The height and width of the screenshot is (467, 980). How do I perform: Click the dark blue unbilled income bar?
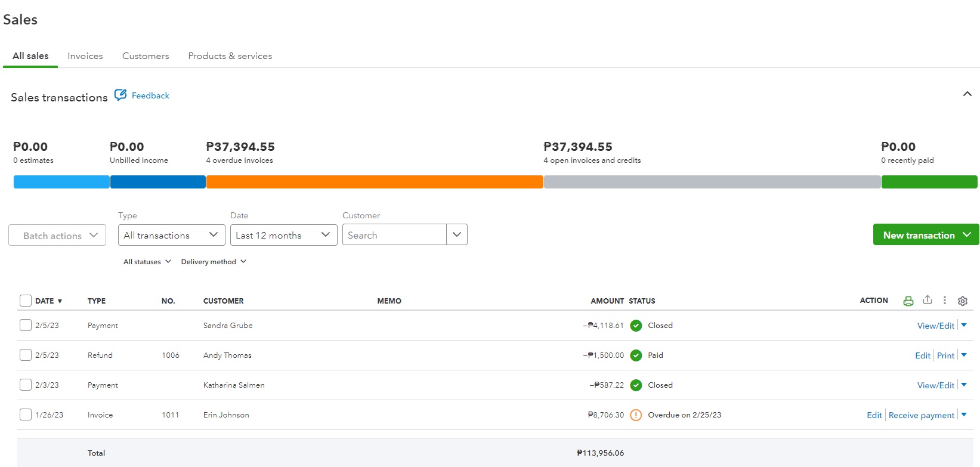158,182
